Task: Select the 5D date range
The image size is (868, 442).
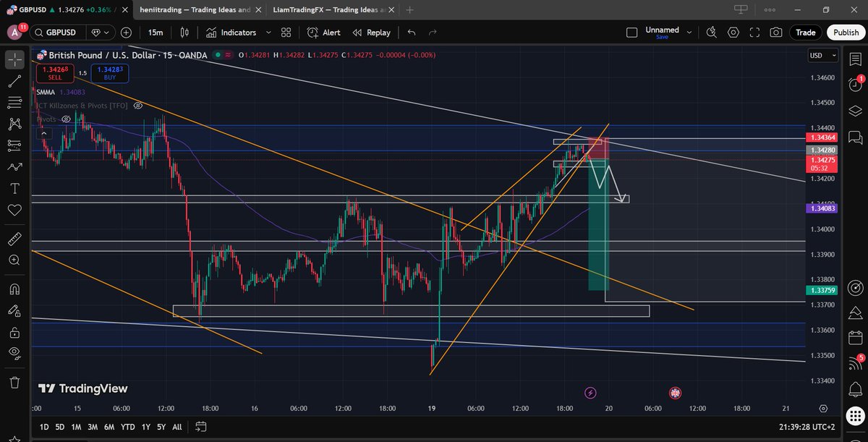Action: (60, 427)
